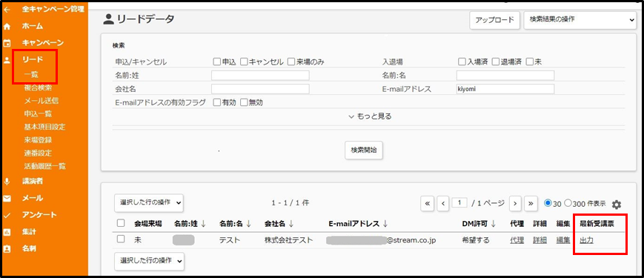Screen dimensions: 644x278
Task: Sort by E-mailアドレス using the arrow icon
Action: (x=385, y=224)
